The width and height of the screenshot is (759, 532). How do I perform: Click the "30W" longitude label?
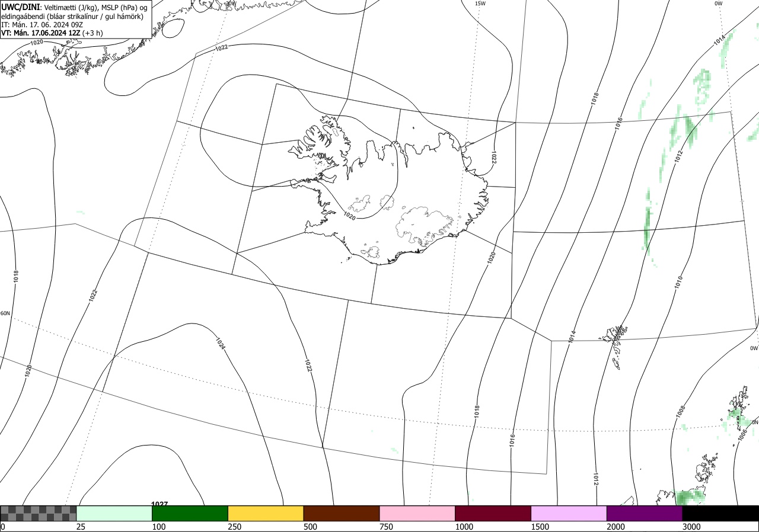coord(231,3)
